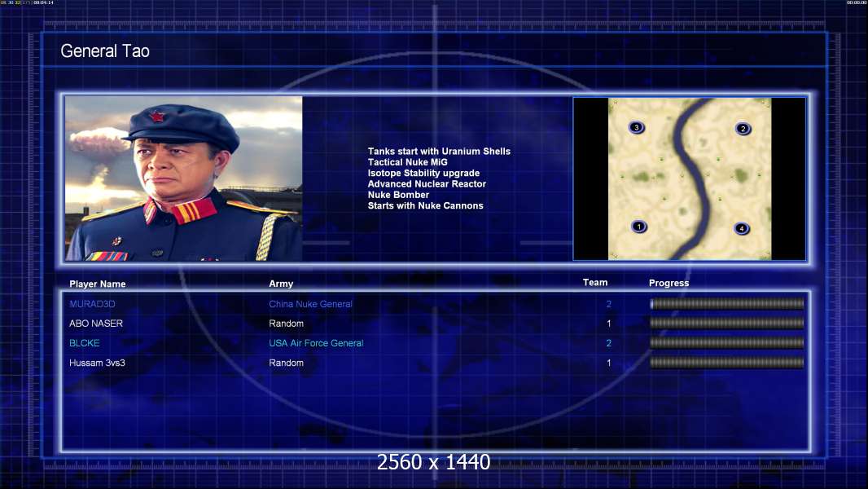Click MURAD3D's team number 2

tap(609, 304)
